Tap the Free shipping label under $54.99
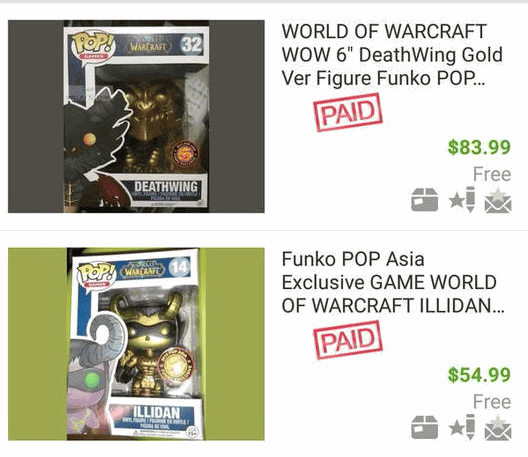The image size is (528, 457). (492, 402)
